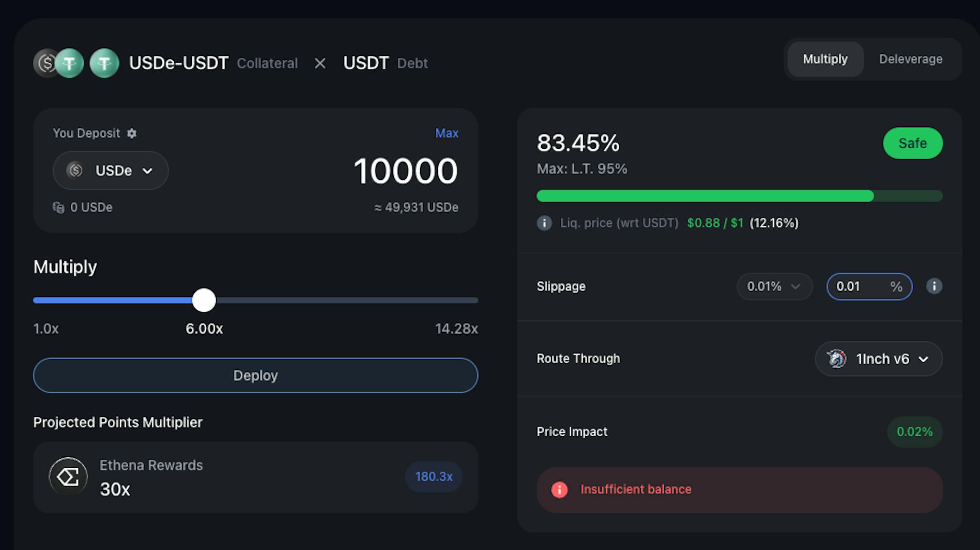Click the 180.3x rewards multiplier badge
This screenshot has height=550, width=980.
point(433,476)
